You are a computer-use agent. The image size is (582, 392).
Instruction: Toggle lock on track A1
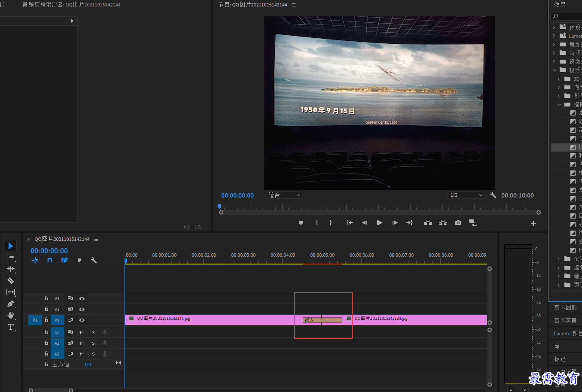(x=46, y=332)
